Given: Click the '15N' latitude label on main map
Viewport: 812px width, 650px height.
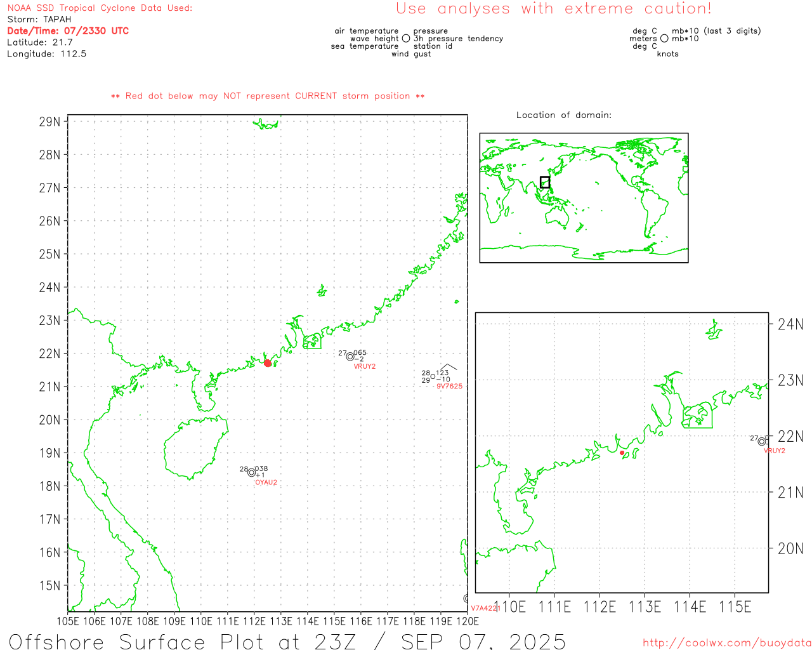Looking at the screenshot, I should [x=49, y=585].
